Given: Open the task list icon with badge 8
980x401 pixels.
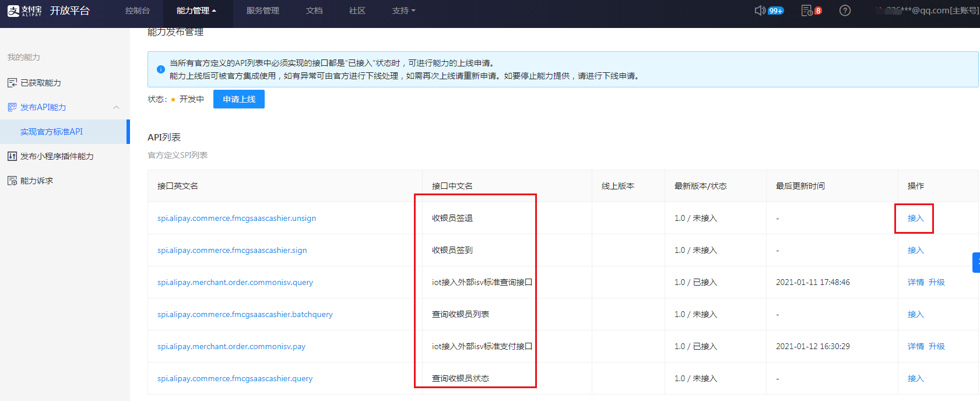Looking at the screenshot, I should [x=807, y=10].
